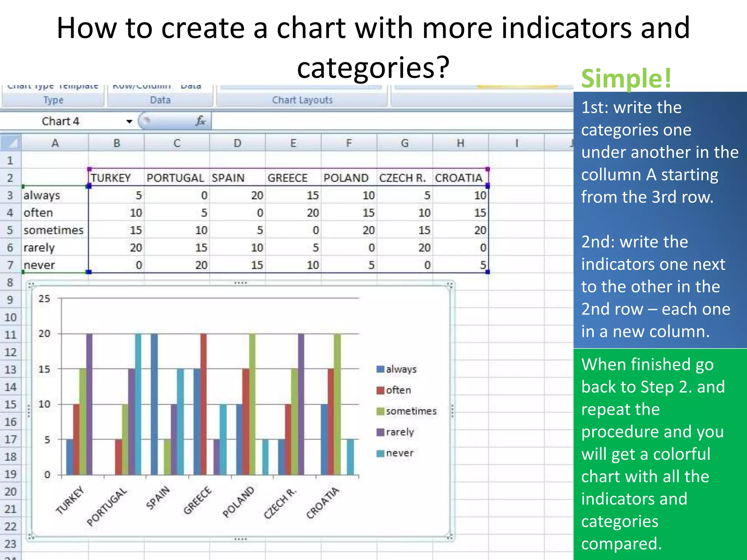Select row 1 header
Image resolution: width=747 pixels, height=560 pixels.
point(10,160)
